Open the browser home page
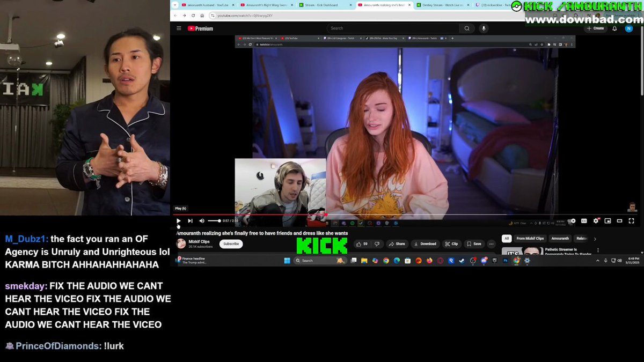644x362 pixels. pos(202,16)
